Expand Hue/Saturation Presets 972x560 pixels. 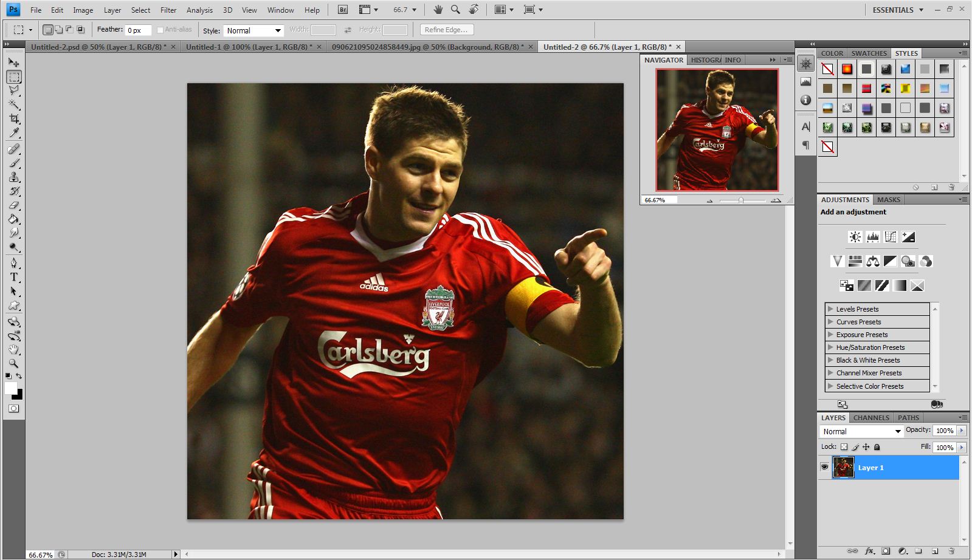(830, 347)
